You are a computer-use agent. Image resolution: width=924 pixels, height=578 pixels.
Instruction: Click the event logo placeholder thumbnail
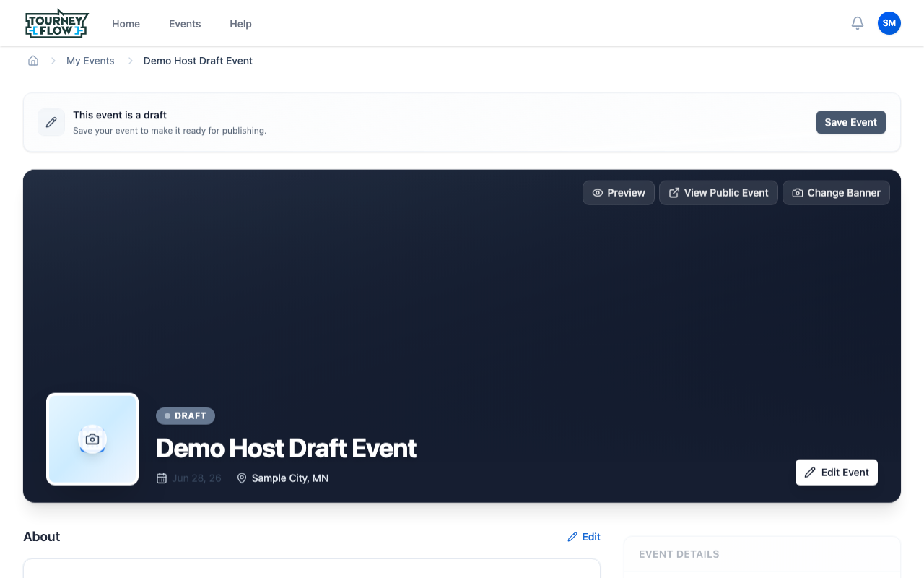(92, 439)
